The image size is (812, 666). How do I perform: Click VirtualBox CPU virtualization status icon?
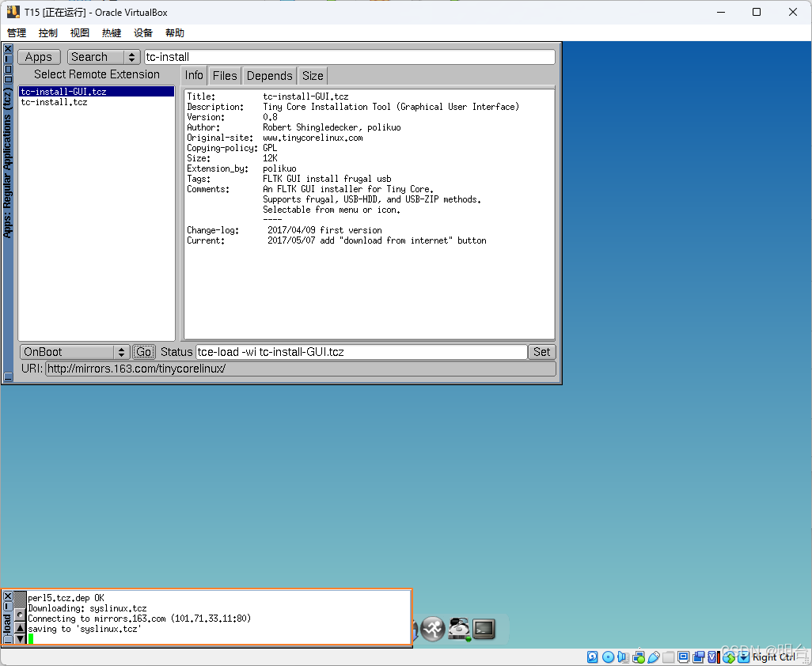tap(714, 657)
